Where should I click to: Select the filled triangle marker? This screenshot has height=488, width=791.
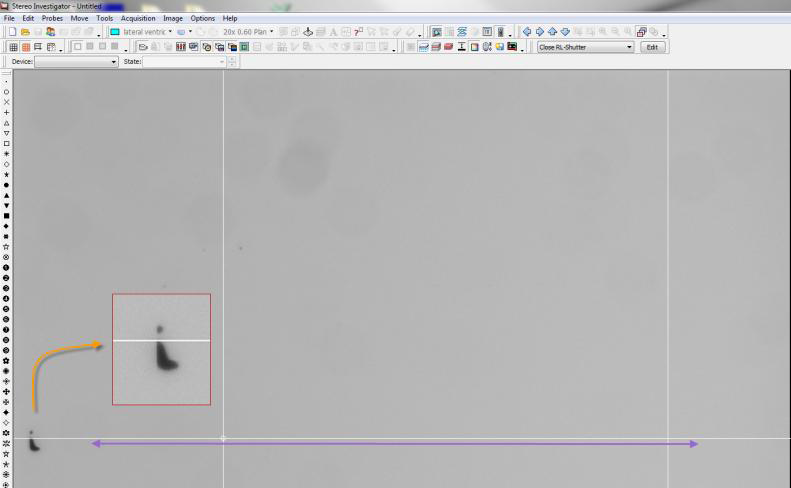(7, 195)
